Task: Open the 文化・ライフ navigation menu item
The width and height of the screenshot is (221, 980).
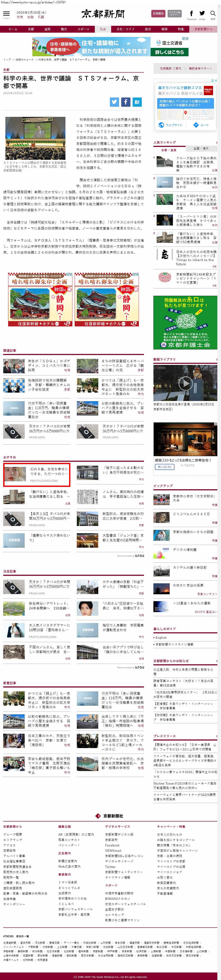Action: (x=125, y=29)
